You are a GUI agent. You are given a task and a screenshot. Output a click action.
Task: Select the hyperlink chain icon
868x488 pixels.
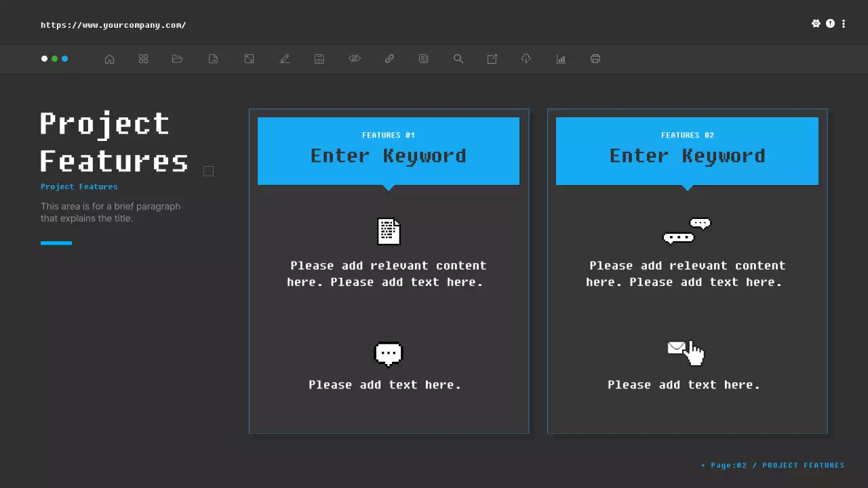tap(389, 59)
